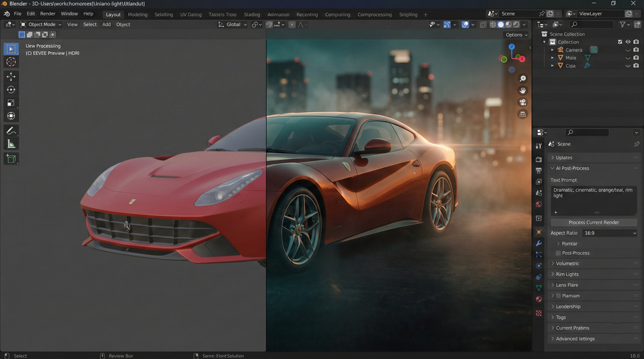This screenshot has height=359, width=644.
Task: Click the viewport zoom magnifier icon
Action: tap(522, 78)
